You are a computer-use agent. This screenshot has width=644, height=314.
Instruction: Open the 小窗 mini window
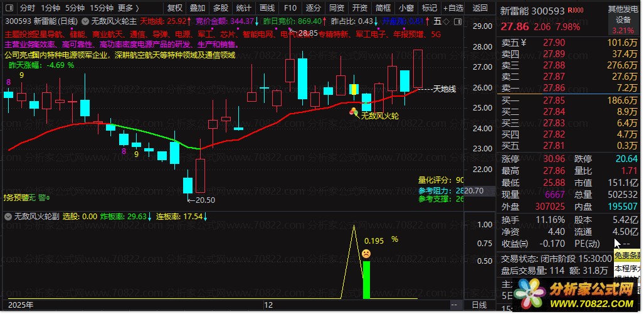406,8
